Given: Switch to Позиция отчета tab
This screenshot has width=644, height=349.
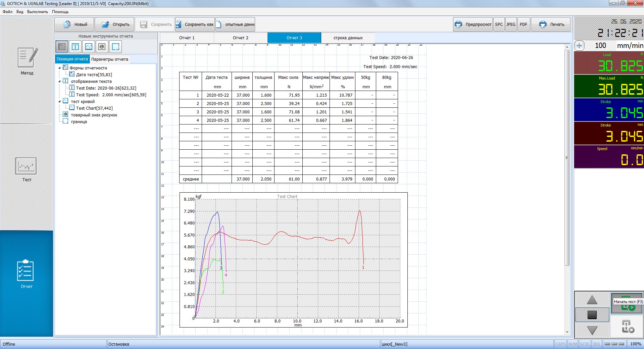Looking at the screenshot, I should pyautogui.click(x=72, y=59).
